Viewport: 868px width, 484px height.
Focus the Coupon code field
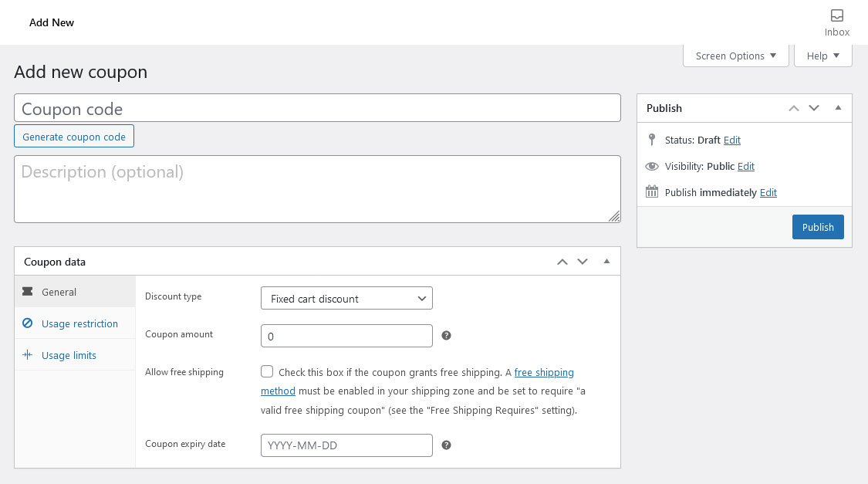(317, 108)
